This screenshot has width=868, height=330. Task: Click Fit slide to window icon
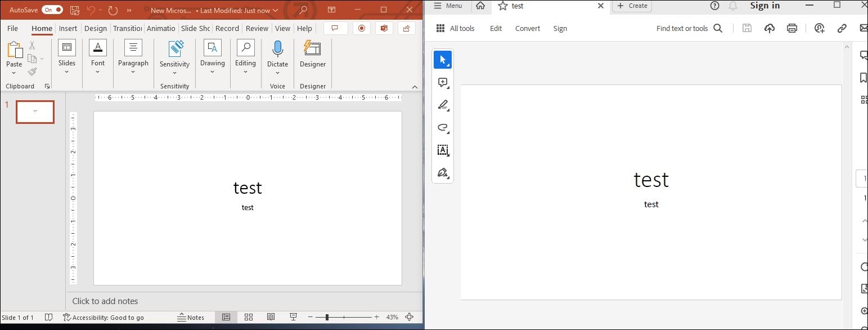tap(410, 317)
